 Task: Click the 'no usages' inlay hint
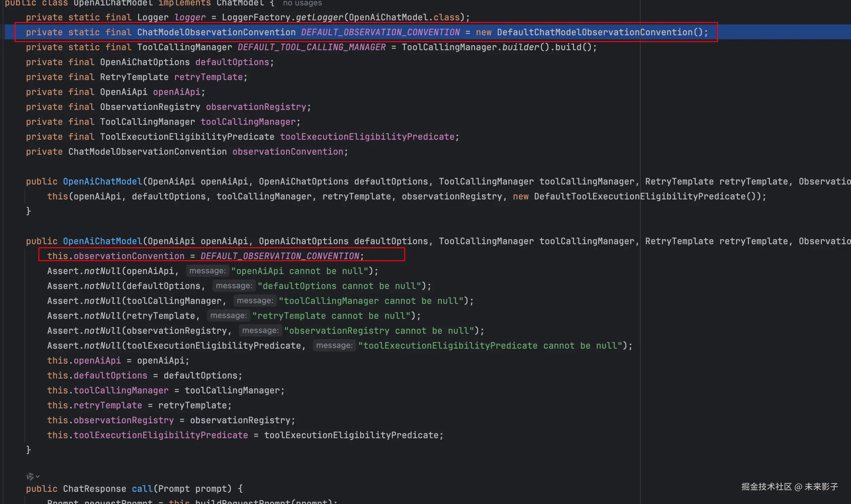click(302, 3)
